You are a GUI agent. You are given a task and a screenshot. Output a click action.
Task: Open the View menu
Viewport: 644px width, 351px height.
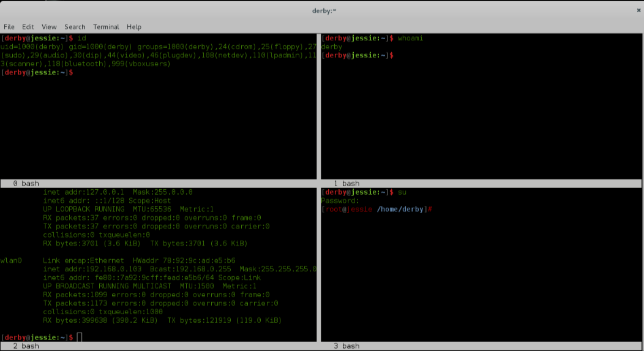(x=49, y=27)
